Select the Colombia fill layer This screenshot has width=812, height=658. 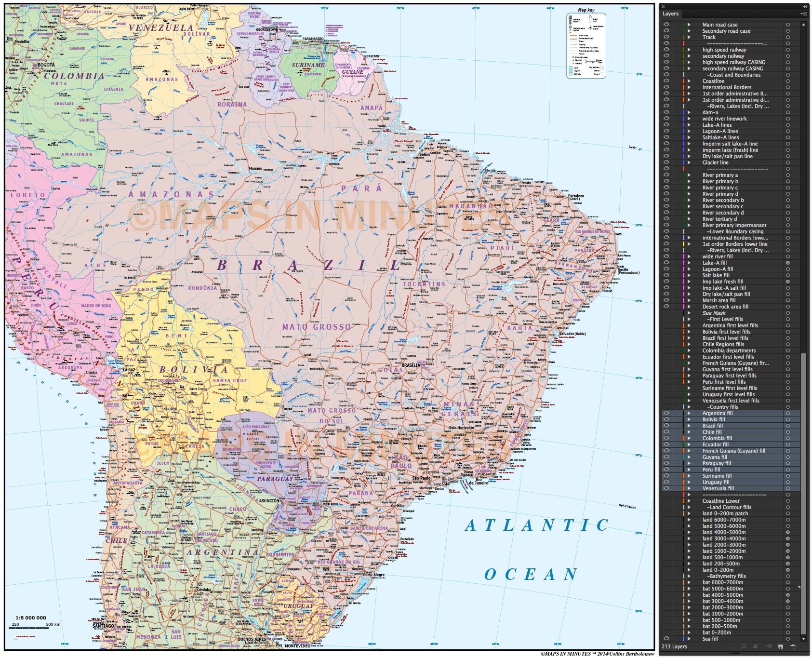click(x=717, y=438)
